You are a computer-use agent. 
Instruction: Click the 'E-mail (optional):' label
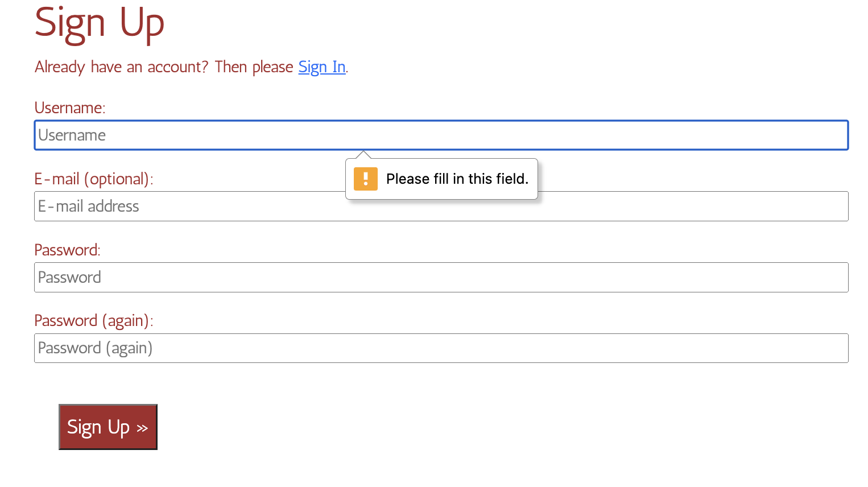point(93,179)
